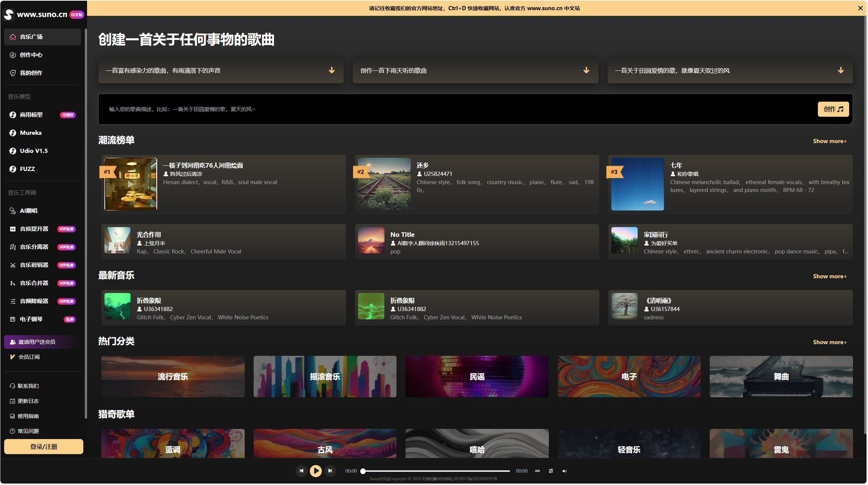Click the play button in player bar
868x485 pixels.
(x=315, y=471)
